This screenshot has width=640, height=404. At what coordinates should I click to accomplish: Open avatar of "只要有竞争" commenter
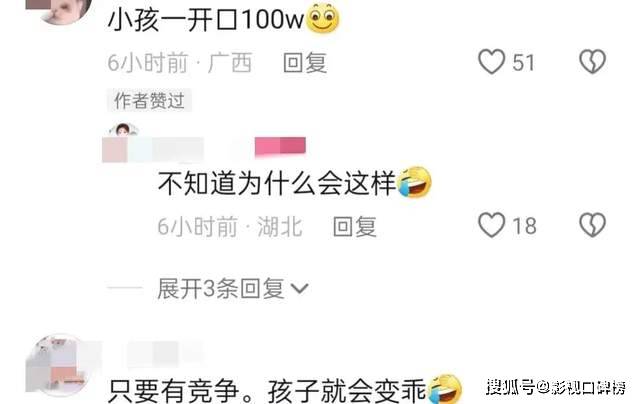60,365
